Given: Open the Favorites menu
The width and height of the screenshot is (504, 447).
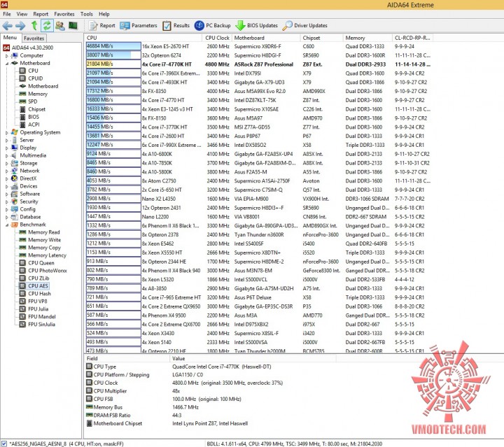Looking at the screenshot, I should 64,14.
